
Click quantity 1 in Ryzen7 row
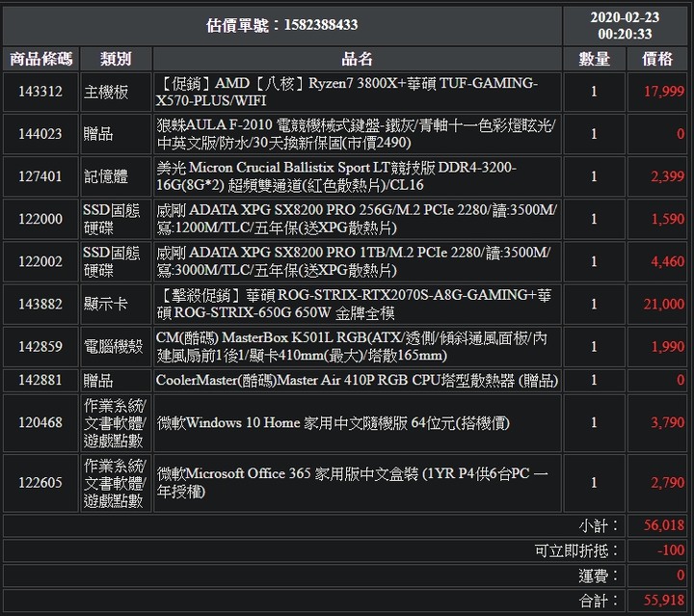(x=594, y=92)
